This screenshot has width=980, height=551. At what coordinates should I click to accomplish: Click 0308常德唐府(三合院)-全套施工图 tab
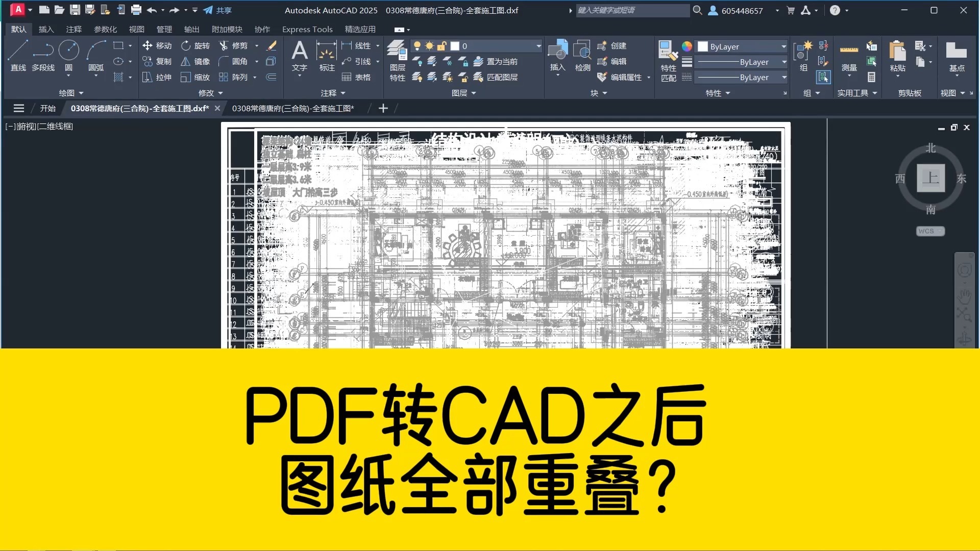[292, 108]
